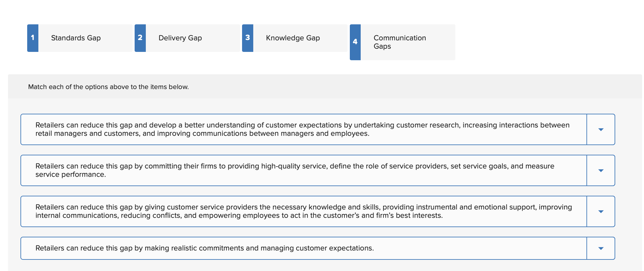The height and width of the screenshot is (271, 644).
Task: Open the dropdown for the knowledge and skills item
Action: [x=601, y=211]
